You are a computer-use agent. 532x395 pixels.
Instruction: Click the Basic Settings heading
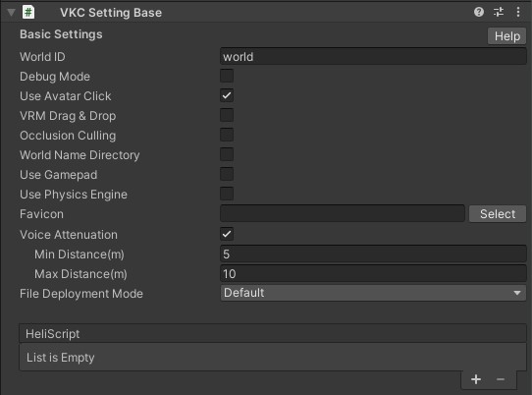pos(61,34)
